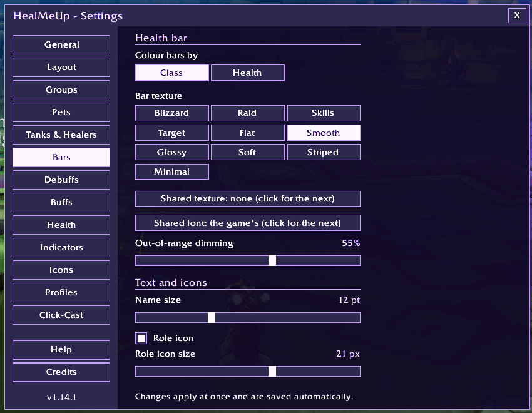
Task: Pick the Smooth bar texture
Action: click(x=324, y=133)
